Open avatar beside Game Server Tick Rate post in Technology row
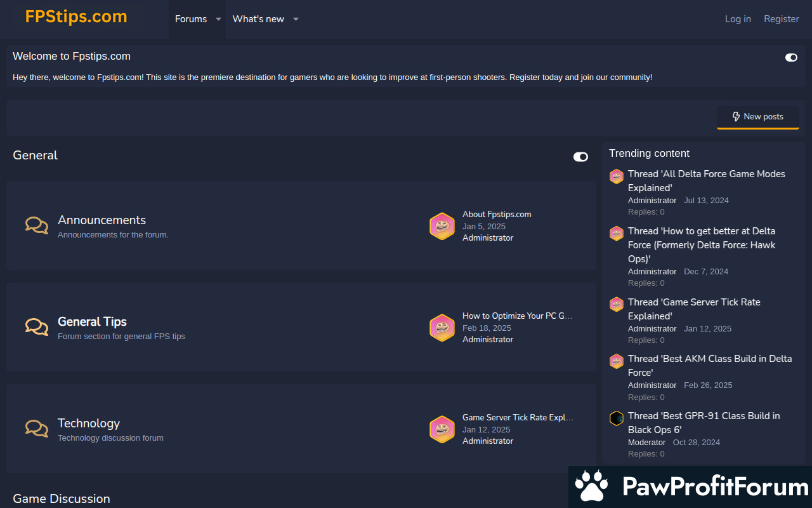This screenshot has width=812, height=508. coord(442,429)
